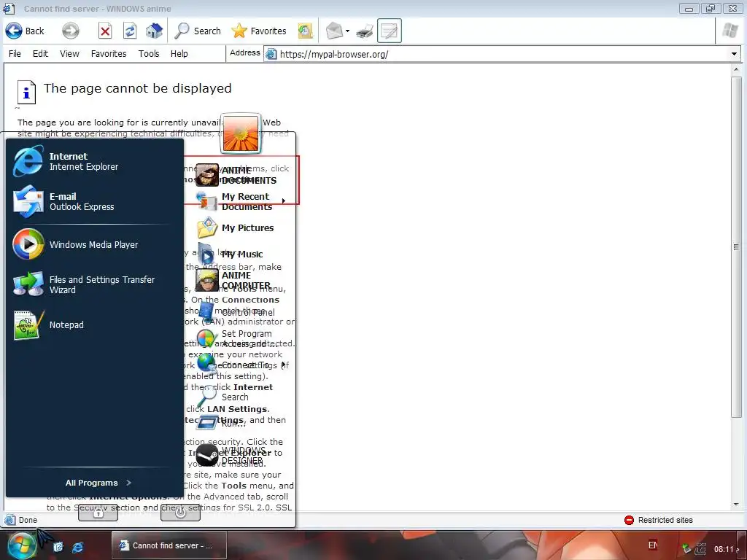The height and width of the screenshot is (560, 747).
Task: Open the Tools menu
Action: point(149,54)
